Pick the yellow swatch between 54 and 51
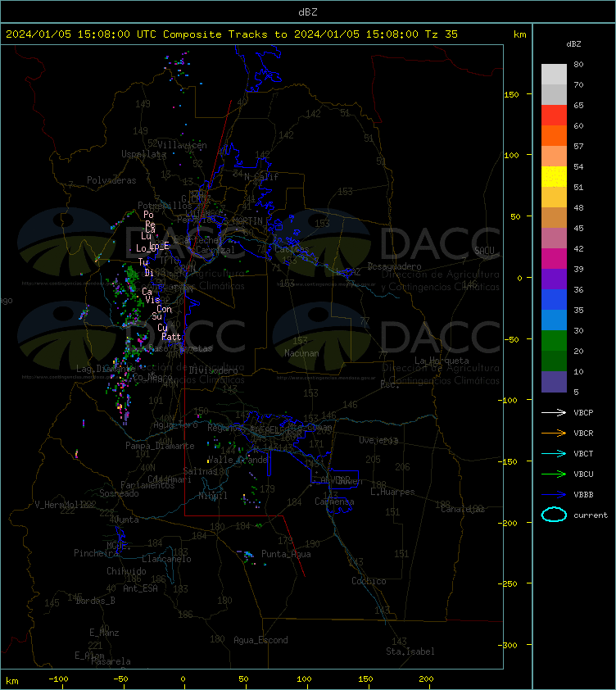Image resolution: width=616 pixels, height=690 pixels. pyautogui.click(x=554, y=177)
